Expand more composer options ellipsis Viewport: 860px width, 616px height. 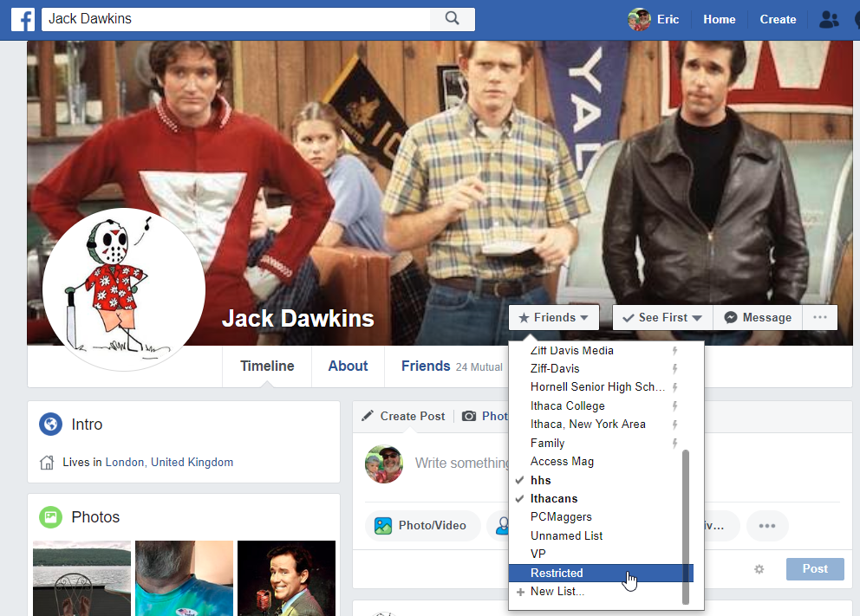pyautogui.click(x=766, y=525)
